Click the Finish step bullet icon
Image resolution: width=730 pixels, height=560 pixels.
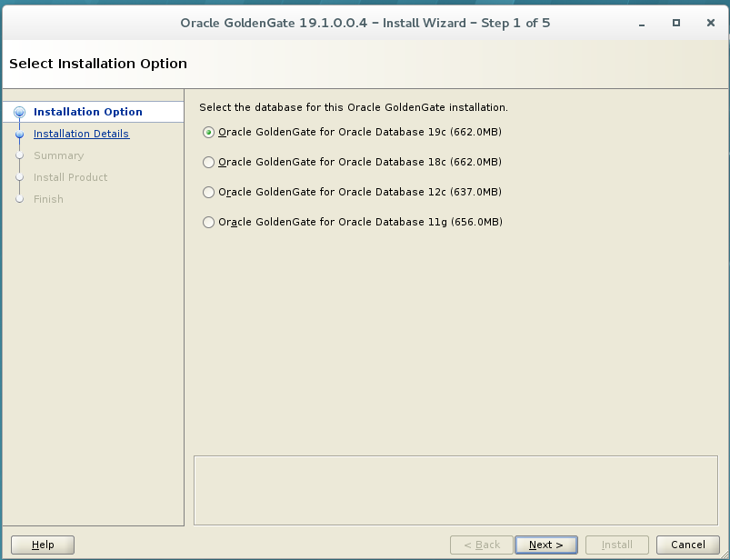(20, 199)
